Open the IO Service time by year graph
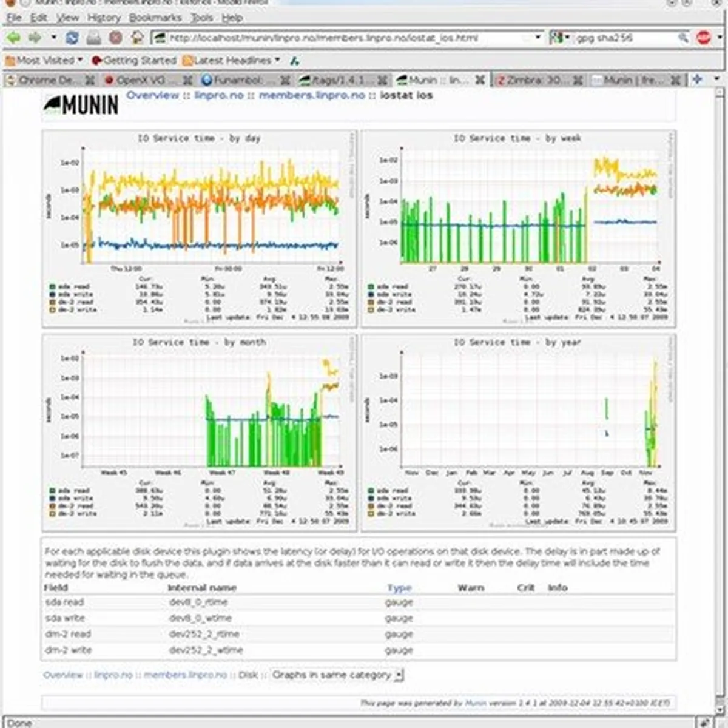The width and height of the screenshot is (728, 728). point(518,433)
